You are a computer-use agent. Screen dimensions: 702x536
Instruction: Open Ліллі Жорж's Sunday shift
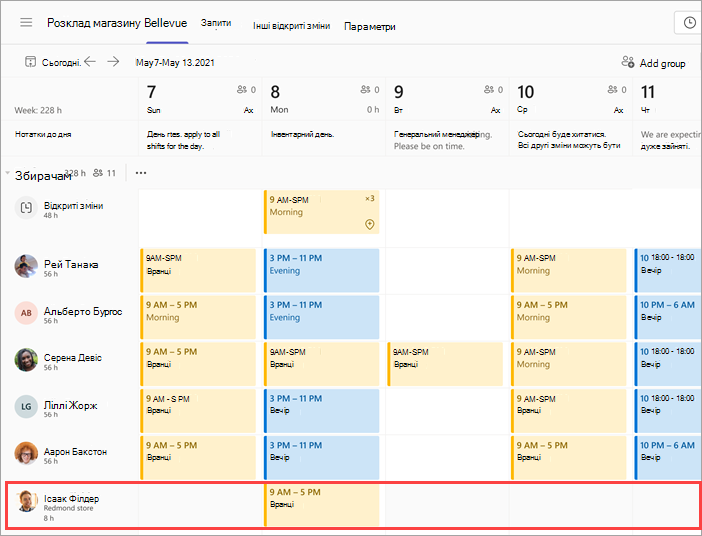tap(198, 411)
